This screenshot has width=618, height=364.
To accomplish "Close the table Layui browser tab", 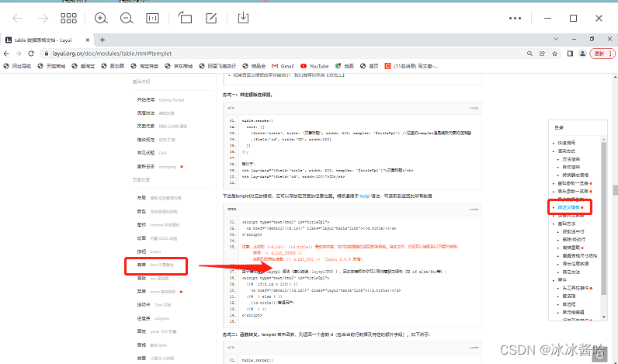I will tap(88, 40).
